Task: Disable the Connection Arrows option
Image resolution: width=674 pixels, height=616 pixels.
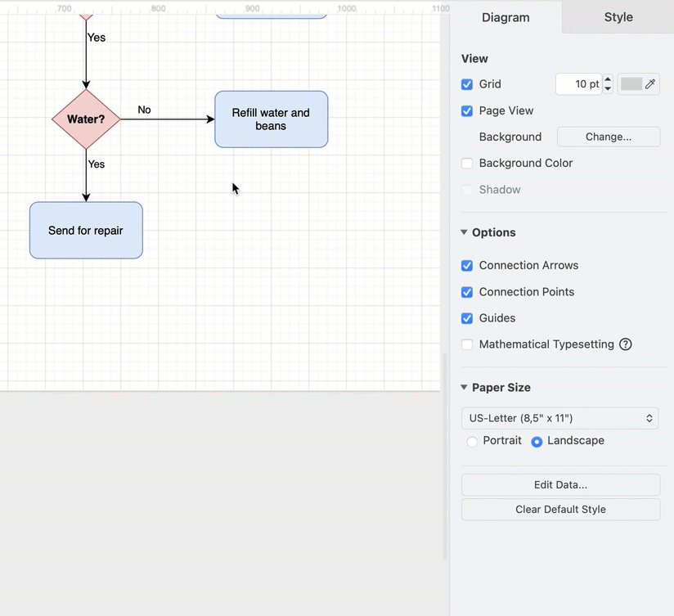Action: pos(467,266)
